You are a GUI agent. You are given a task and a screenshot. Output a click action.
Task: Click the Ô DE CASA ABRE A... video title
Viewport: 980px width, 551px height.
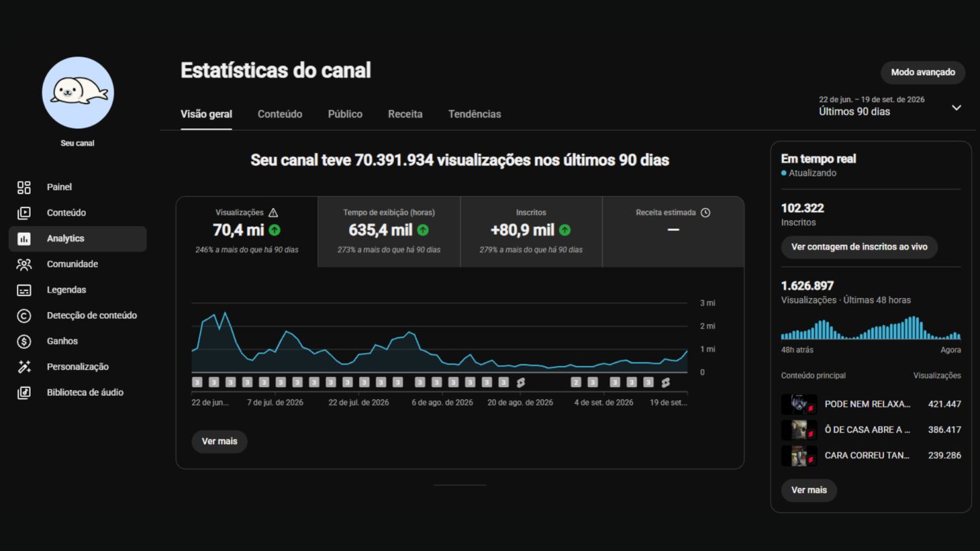click(867, 430)
